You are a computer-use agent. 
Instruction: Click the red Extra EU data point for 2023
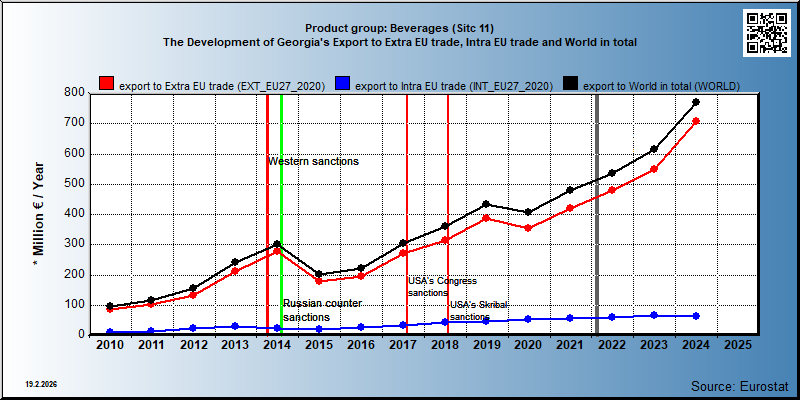pyautogui.click(x=654, y=169)
